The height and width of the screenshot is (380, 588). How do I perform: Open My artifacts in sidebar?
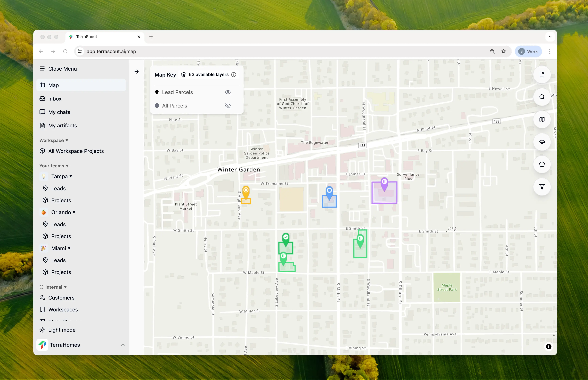(x=62, y=126)
